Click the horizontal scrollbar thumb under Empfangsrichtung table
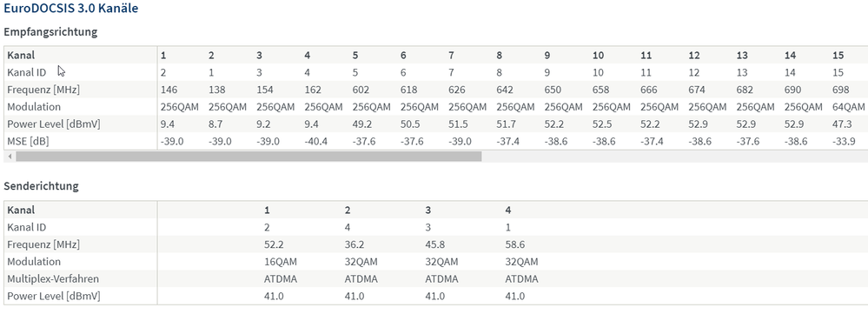 pos(248,157)
